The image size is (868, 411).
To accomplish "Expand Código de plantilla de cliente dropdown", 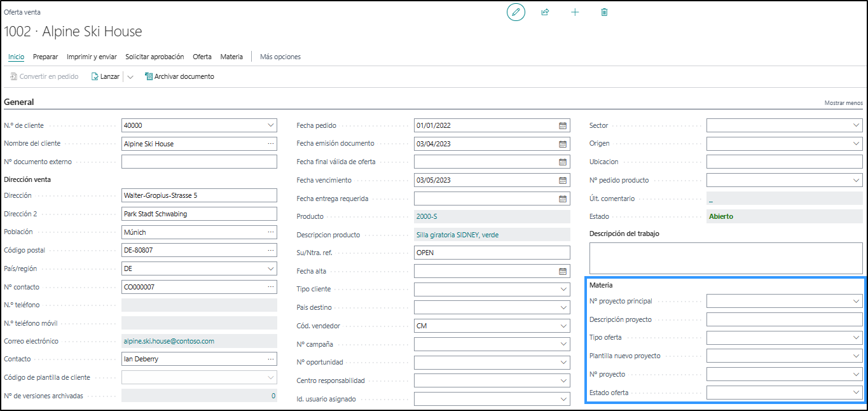I will point(271,377).
